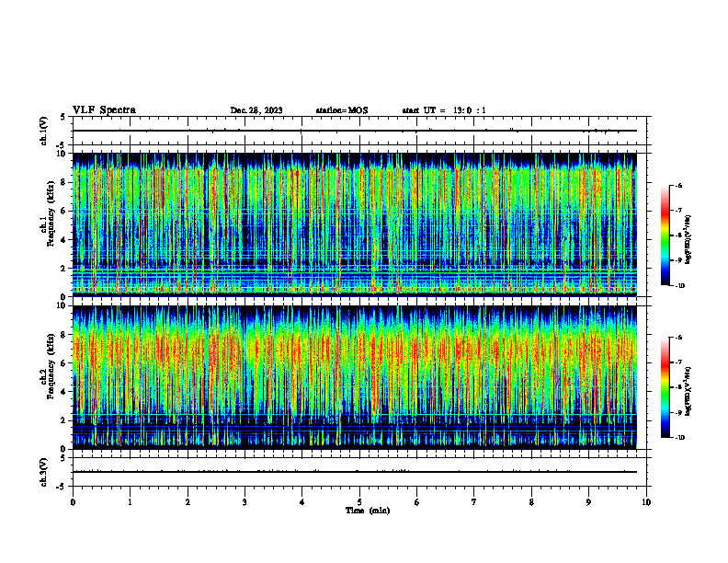Click the "8" kHz tick on ch.1 frequency axis
Viewport: 728px width, 563px height.
tap(64, 182)
